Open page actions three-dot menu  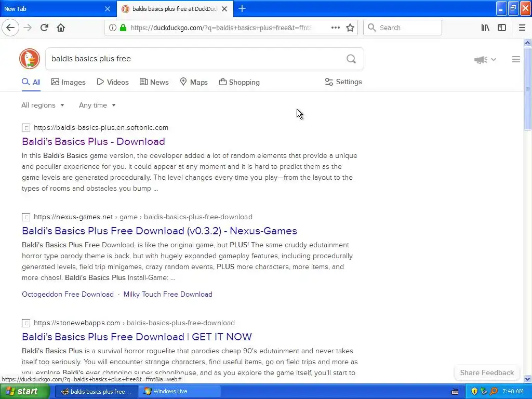335,28
